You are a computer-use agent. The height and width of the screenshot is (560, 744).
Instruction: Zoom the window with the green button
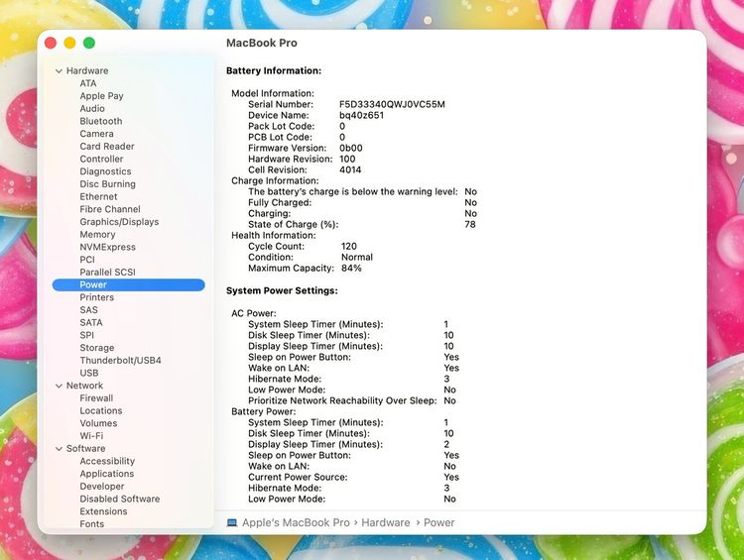click(88, 44)
